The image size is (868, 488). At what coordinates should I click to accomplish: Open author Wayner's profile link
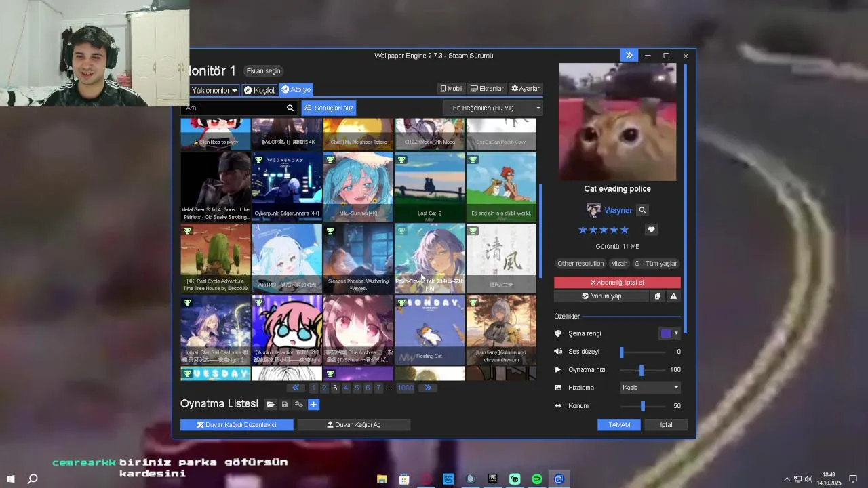(618, 211)
